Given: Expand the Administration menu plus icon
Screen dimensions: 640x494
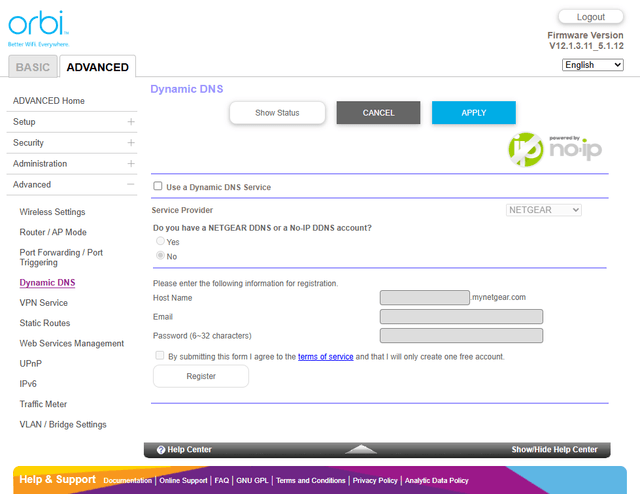Looking at the screenshot, I should (x=131, y=163).
